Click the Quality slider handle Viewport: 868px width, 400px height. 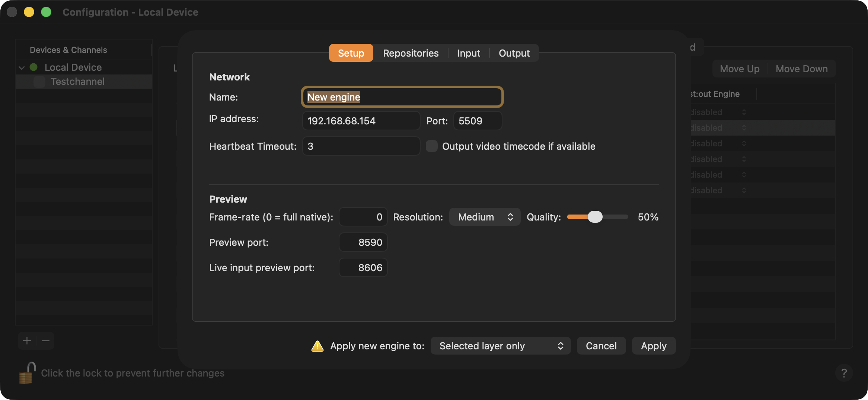pos(595,217)
